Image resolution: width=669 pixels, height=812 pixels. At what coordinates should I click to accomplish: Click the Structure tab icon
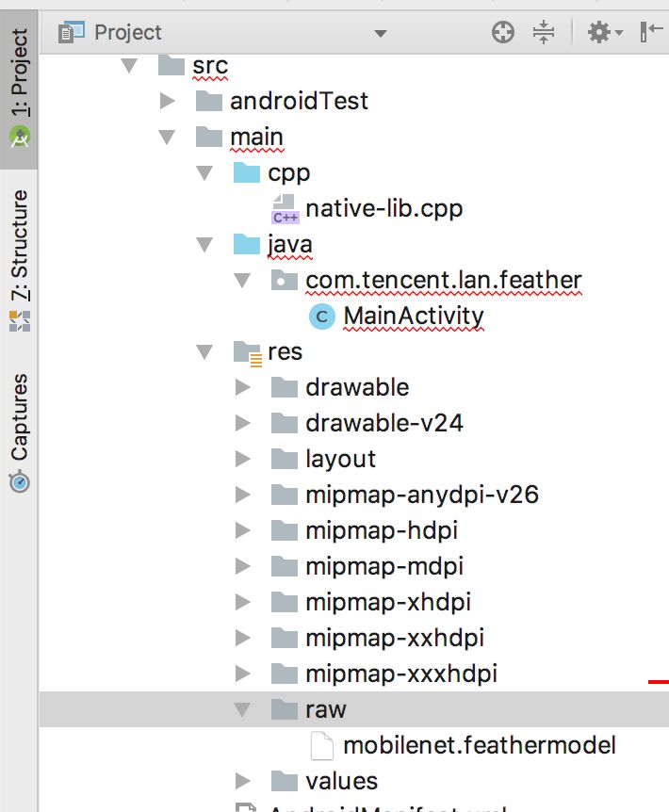click(x=20, y=321)
